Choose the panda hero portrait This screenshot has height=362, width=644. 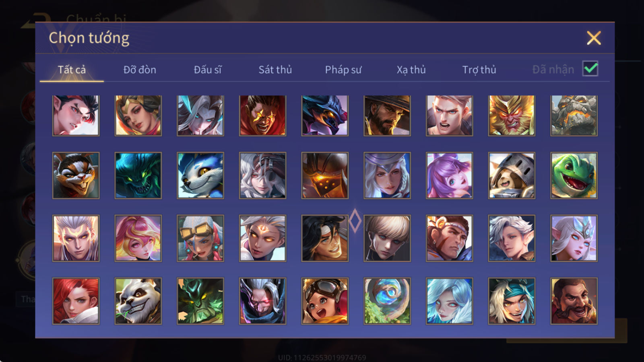pos(138,301)
